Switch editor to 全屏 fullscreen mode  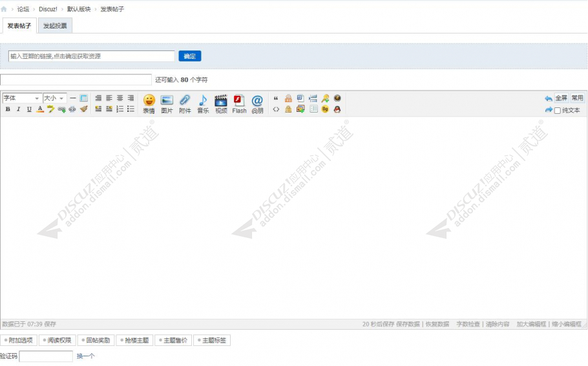pos(562,98)
